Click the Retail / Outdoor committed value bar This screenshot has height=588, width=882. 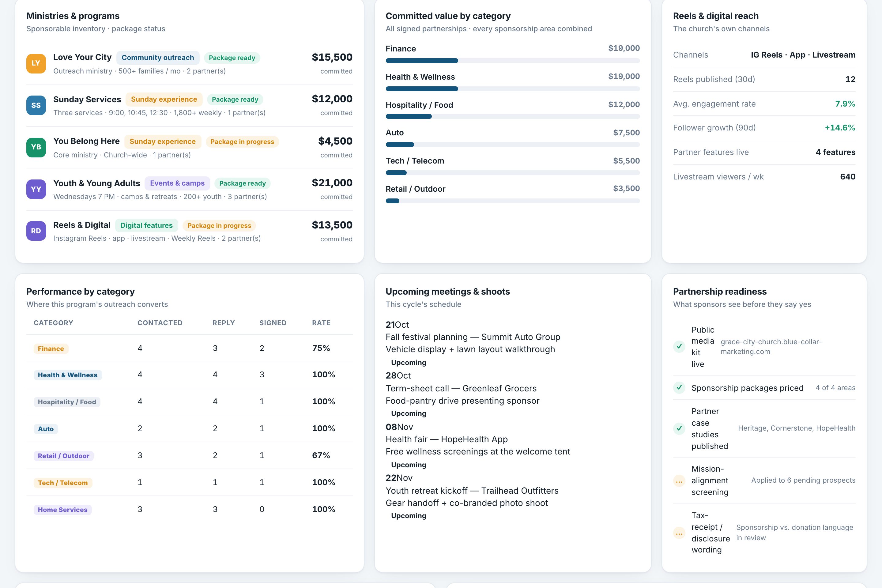point(513,201)
